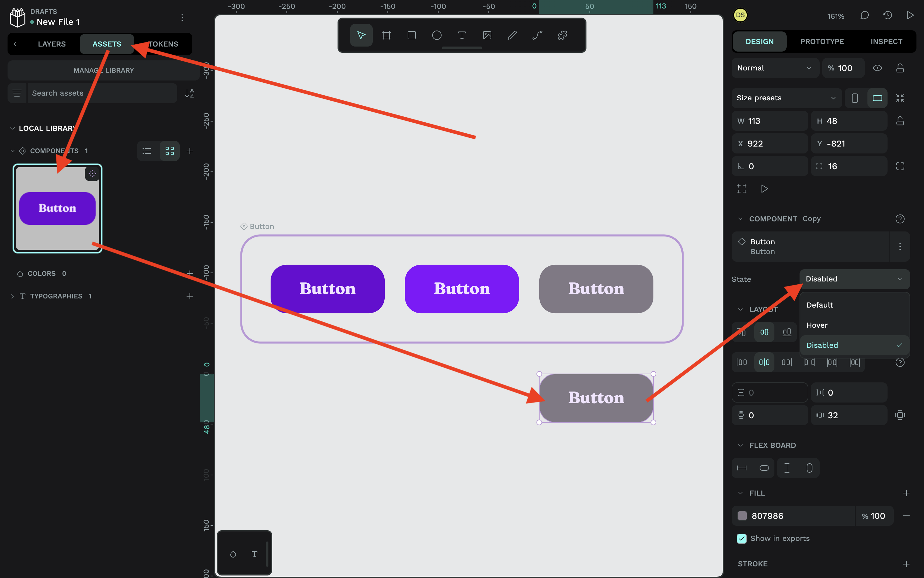Select the Ellipse tool
Viewport: 924px width, 578px height.
tap(437, 35)
